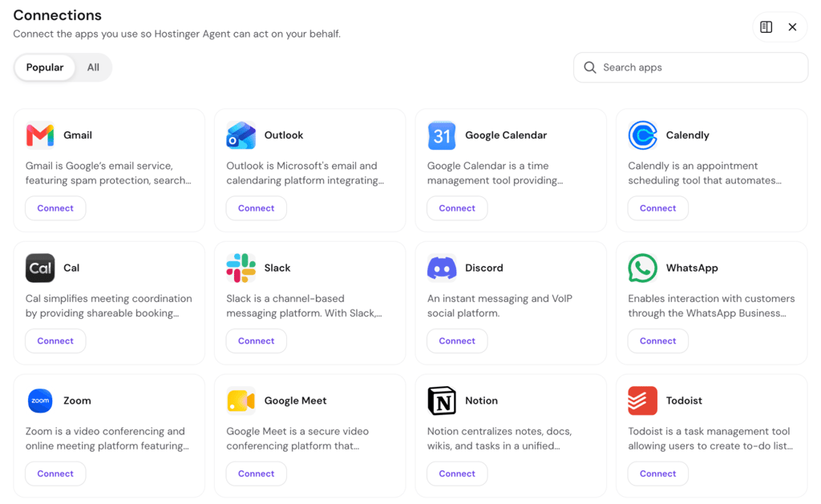Connect the Discord app
This screenshot has width=821, height=504.
point(457,341)
